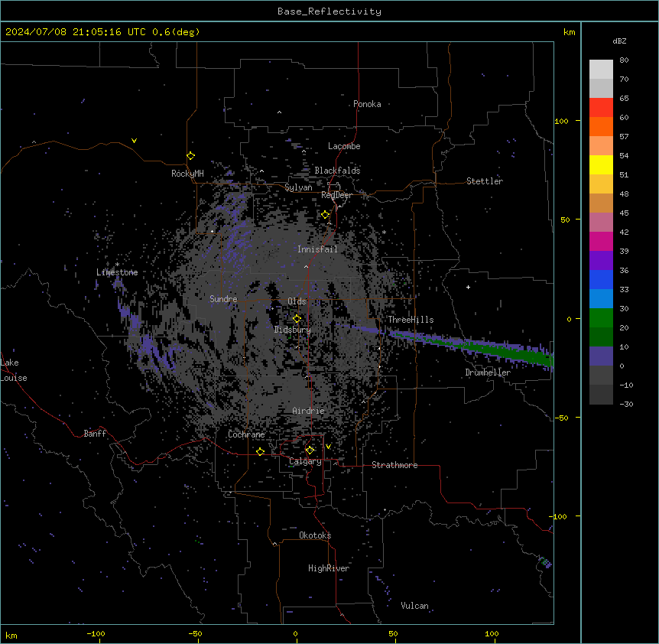Select the yellow diamond marker below Cochrane
Image resolution: width=659 pixels, height=644 pixels.
coord(260,451)
